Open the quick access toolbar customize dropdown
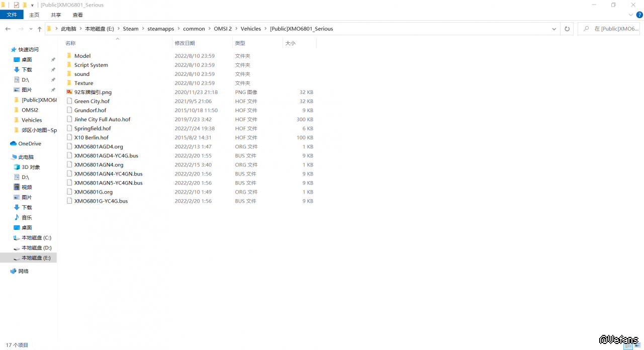Viewport: 644px width, 350px height. 32,6
